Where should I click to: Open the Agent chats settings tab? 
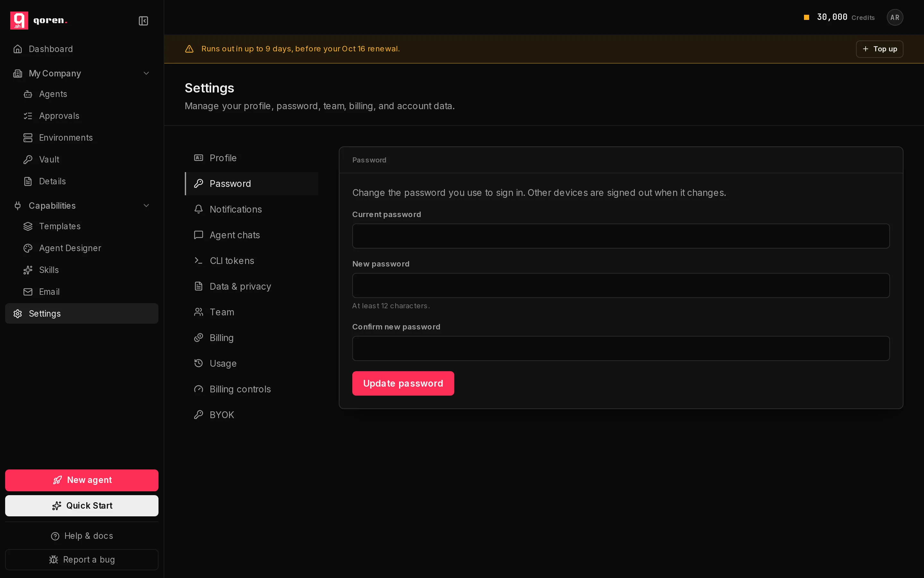pos(252,235)
